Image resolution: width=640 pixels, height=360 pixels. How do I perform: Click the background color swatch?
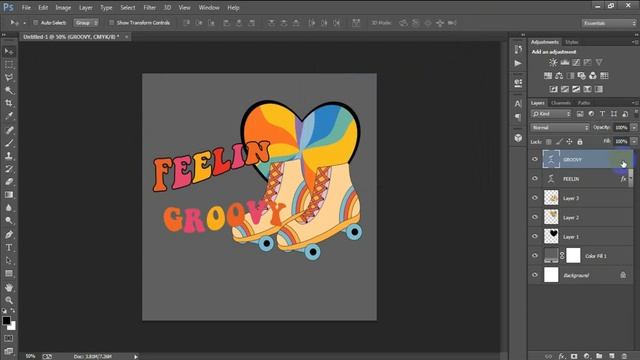13,327
